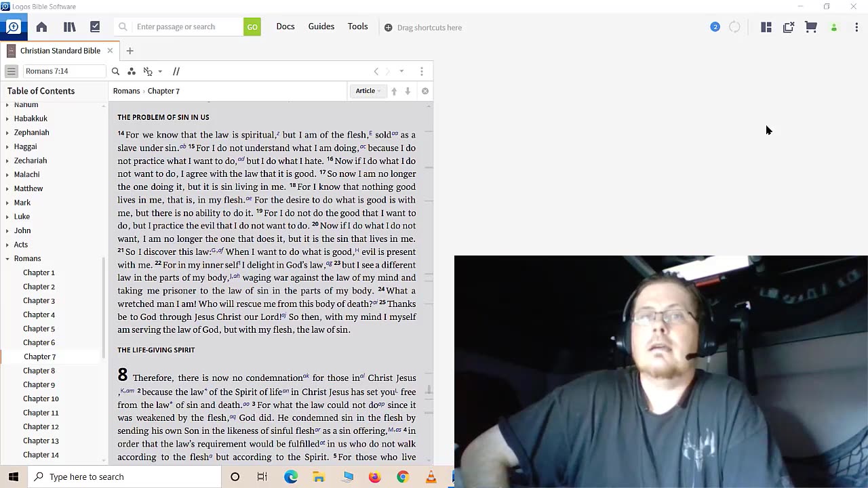Open the notifications badge showing 2
Image resolution: width=868 pixels, height=488 pixels.
(x=715, y=27)
